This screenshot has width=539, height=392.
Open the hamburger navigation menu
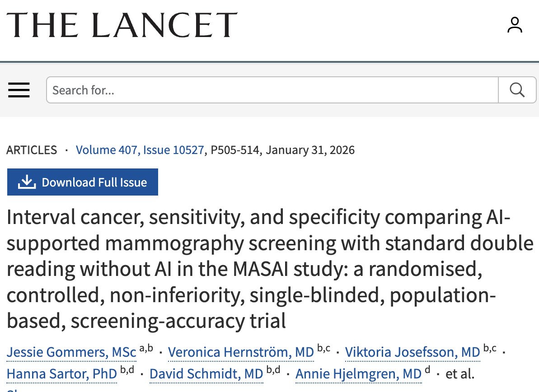19,90
